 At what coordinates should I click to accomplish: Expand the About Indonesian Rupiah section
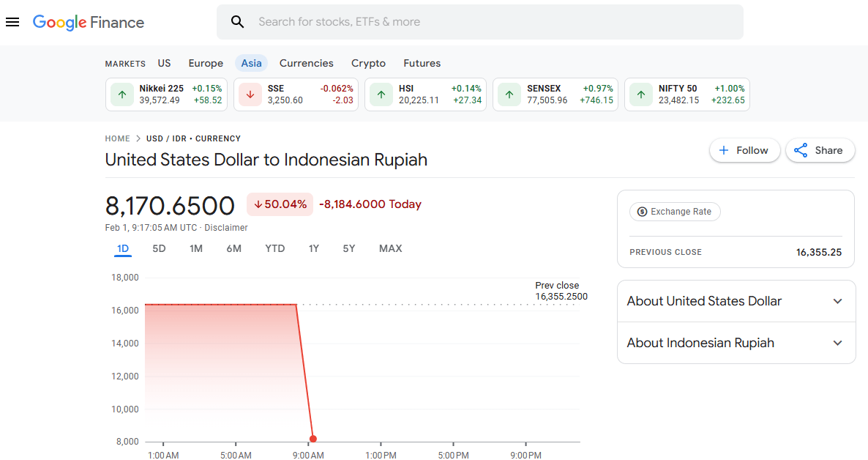838,343
